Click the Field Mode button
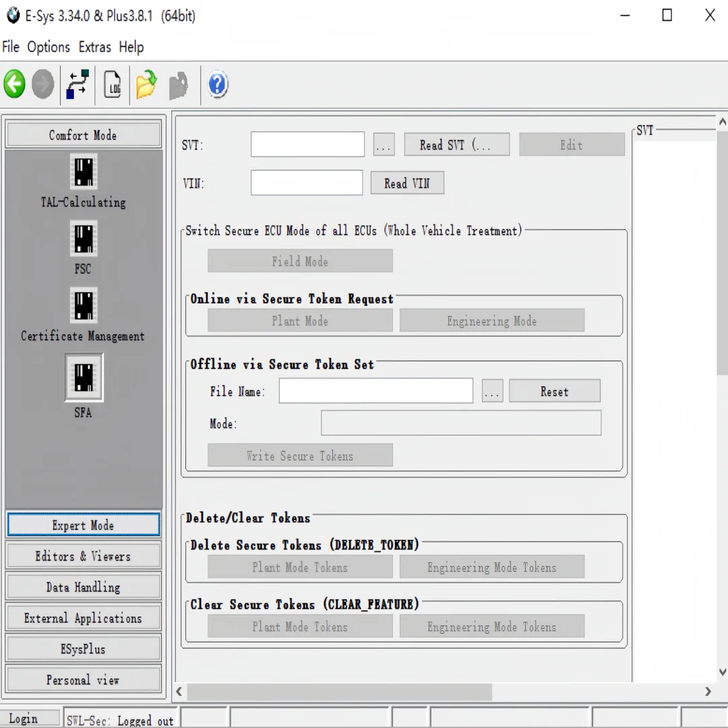The image size is (728, 728). click(300, 261)
